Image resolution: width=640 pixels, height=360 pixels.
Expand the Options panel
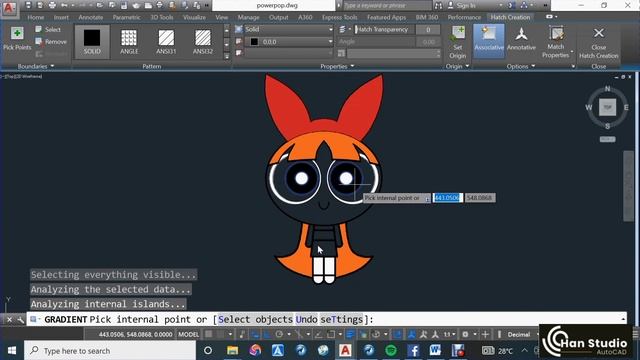coord(521,66)
